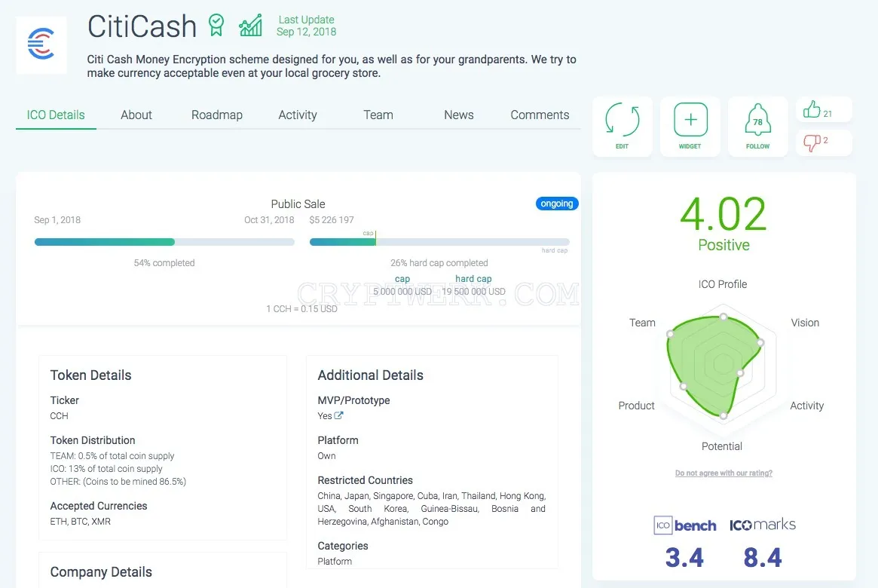Click the cap marker on funding bar
The width and height of the screenshot is (878, 588).
coord(375,238)
